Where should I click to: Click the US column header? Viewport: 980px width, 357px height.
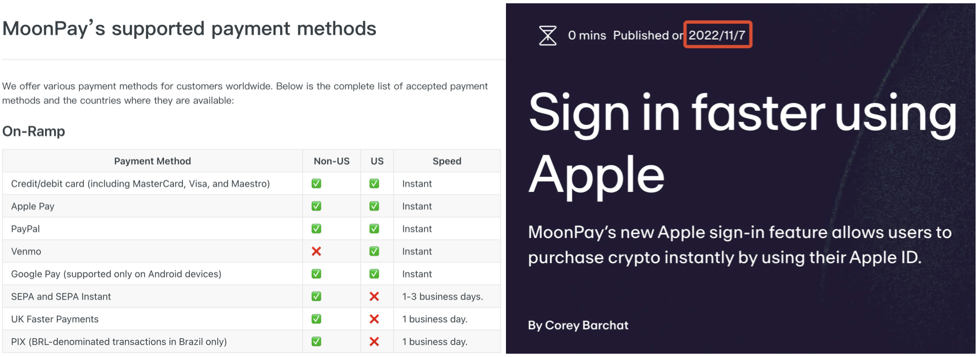click(377, 161)
